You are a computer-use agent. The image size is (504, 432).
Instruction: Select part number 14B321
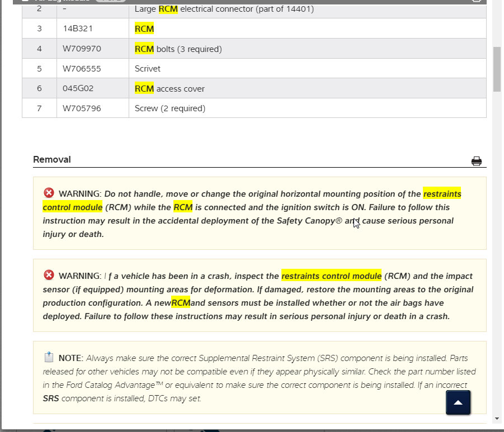(x=78, y=29)
